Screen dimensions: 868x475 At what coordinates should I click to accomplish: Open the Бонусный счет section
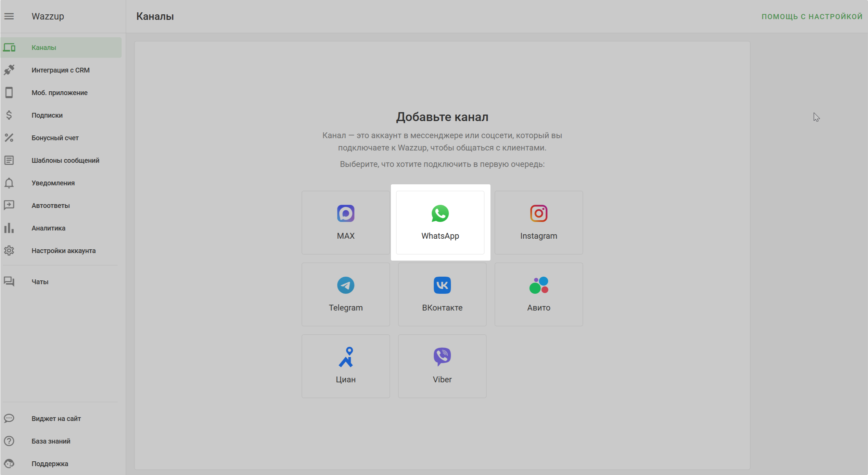click(61, 138)
